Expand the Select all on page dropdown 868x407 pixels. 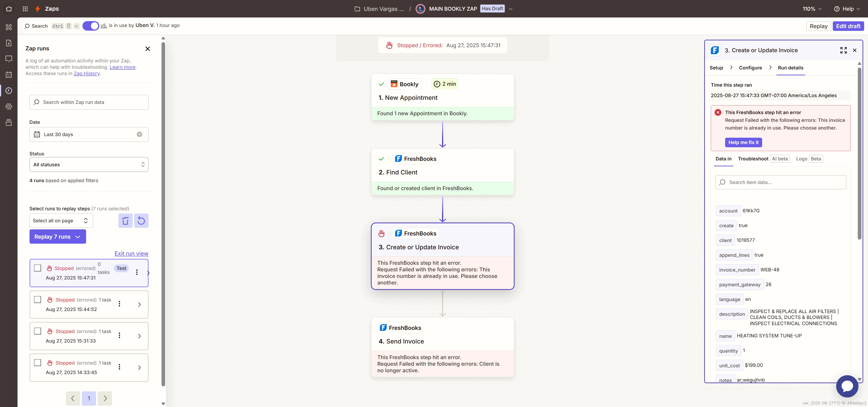61,221
